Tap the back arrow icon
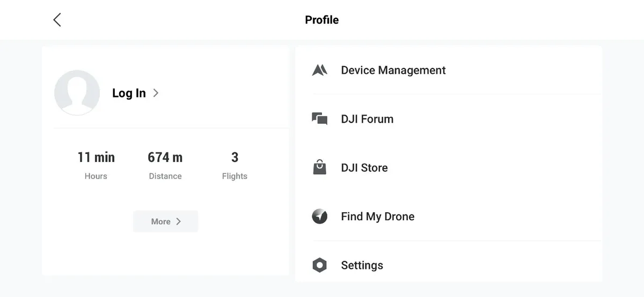 [57, 20]
